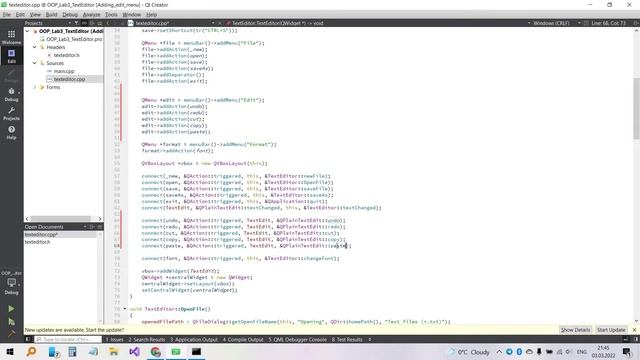
Task: Show hidden system tray icons
Action: pos(499,351)
